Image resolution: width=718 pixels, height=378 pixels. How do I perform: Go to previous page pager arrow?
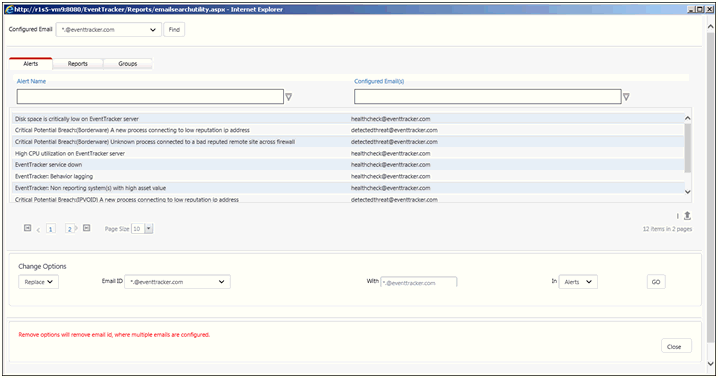pos(38,229)
